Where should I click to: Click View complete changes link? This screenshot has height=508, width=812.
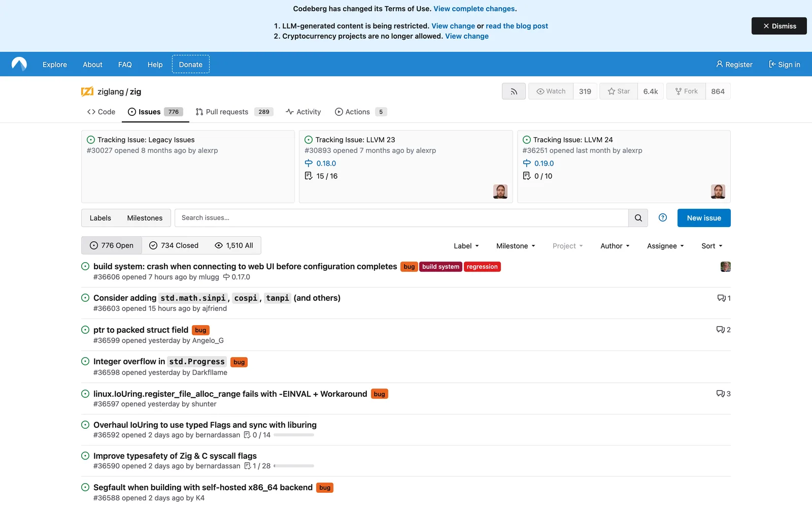[474, 9]
